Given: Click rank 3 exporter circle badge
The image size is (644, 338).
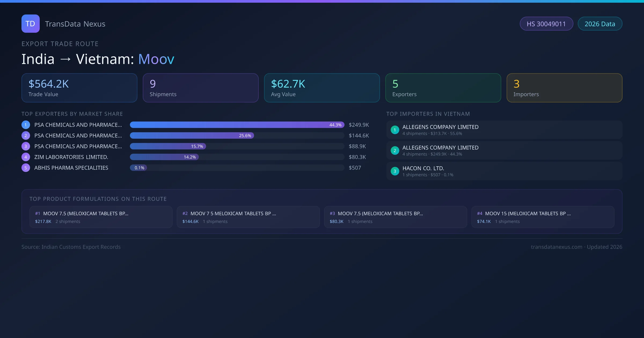Looking at the screenshot, I should click(26, 146).
